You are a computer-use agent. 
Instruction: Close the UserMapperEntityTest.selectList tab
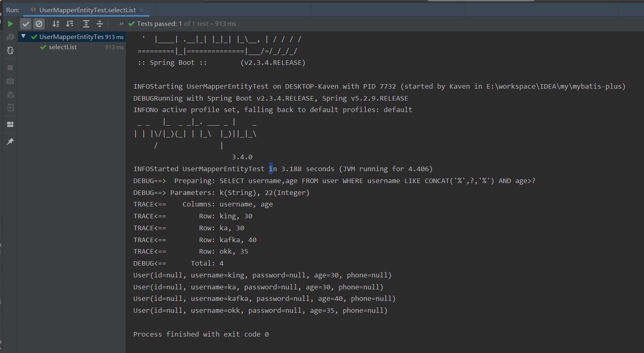pyautogui.click(x=142, y=10)
